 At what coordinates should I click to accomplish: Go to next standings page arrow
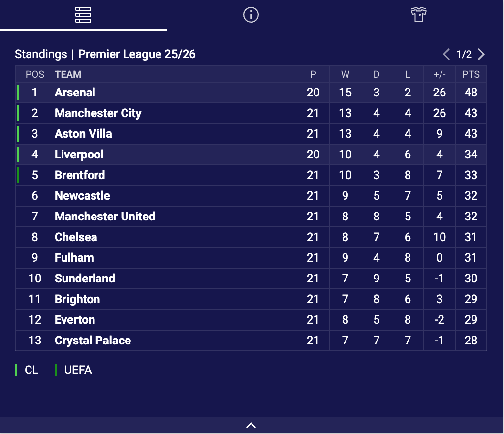click(x=481, y=54)
